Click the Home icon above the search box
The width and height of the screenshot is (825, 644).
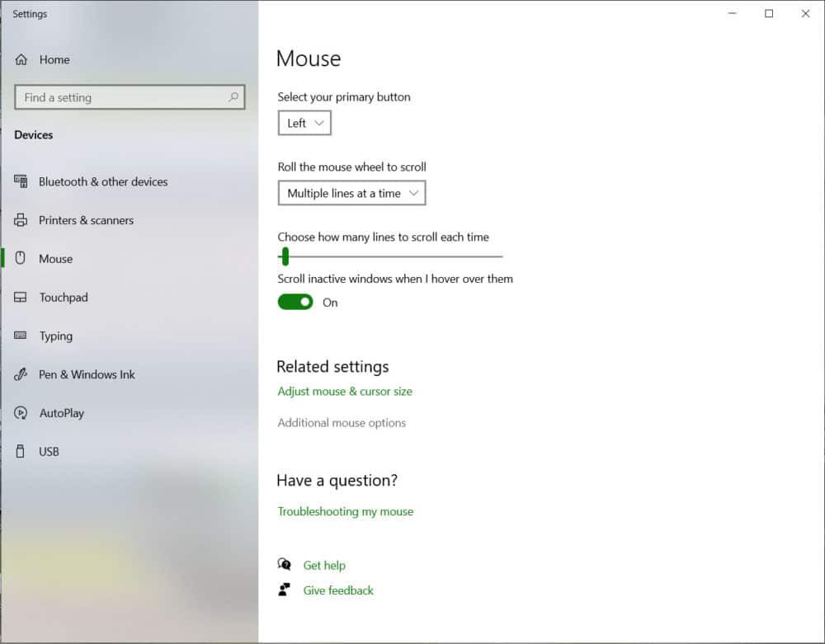(21, 59)
